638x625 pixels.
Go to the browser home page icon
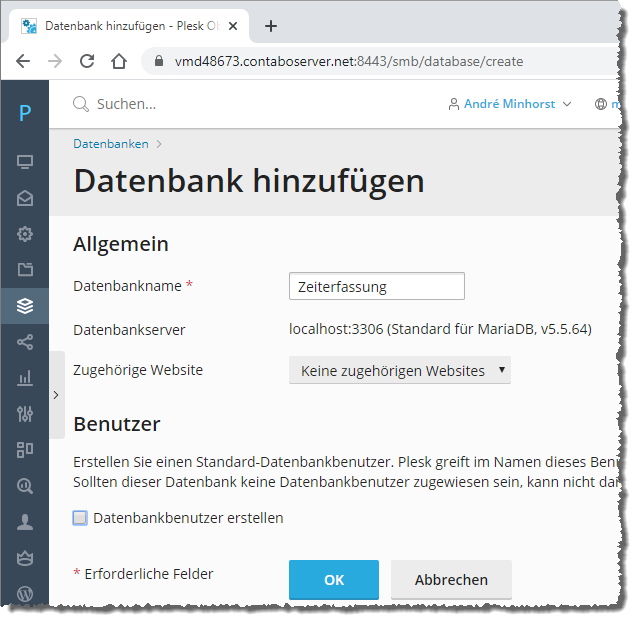click(119, 61)
